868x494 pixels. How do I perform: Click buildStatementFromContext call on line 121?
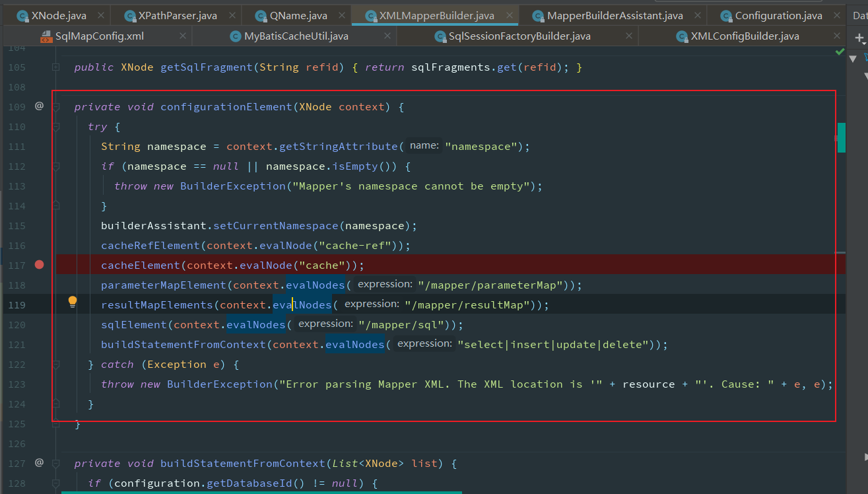coord(184,345)
